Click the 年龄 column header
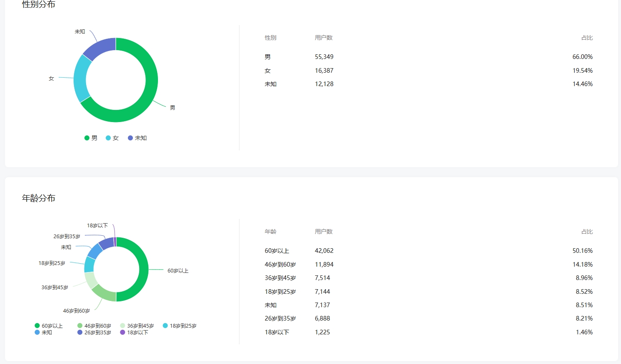 [x=270, y=232]
